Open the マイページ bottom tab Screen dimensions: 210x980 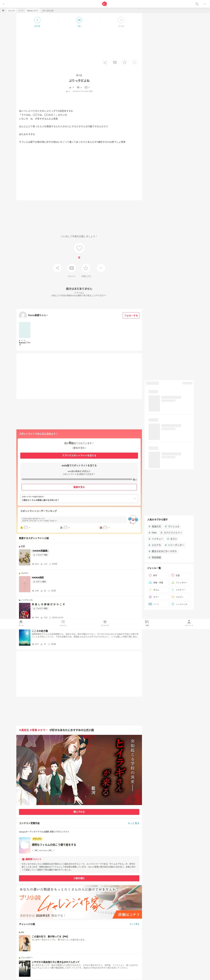click(189, 623)
